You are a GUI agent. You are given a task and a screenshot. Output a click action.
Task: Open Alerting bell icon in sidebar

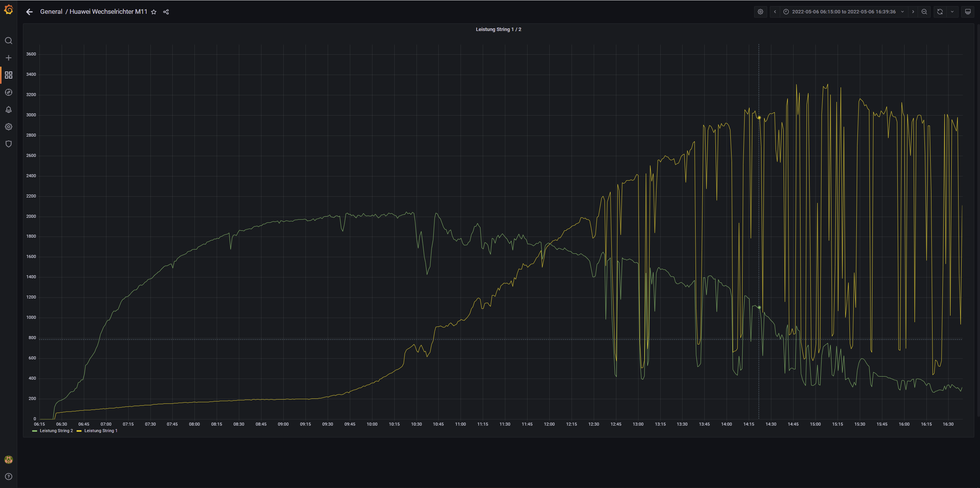click(x=8, y=109)
